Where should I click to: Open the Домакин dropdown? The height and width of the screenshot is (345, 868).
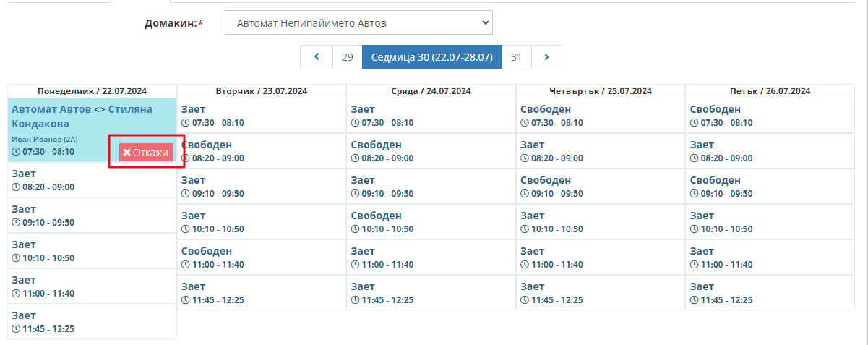click(358, 23)
